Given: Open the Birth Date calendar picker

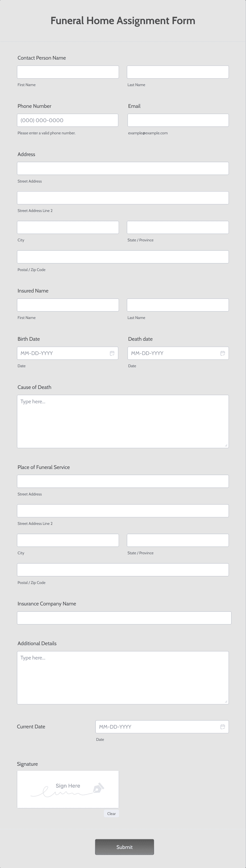Looking at the screenshot, I should tap(113, 353).
